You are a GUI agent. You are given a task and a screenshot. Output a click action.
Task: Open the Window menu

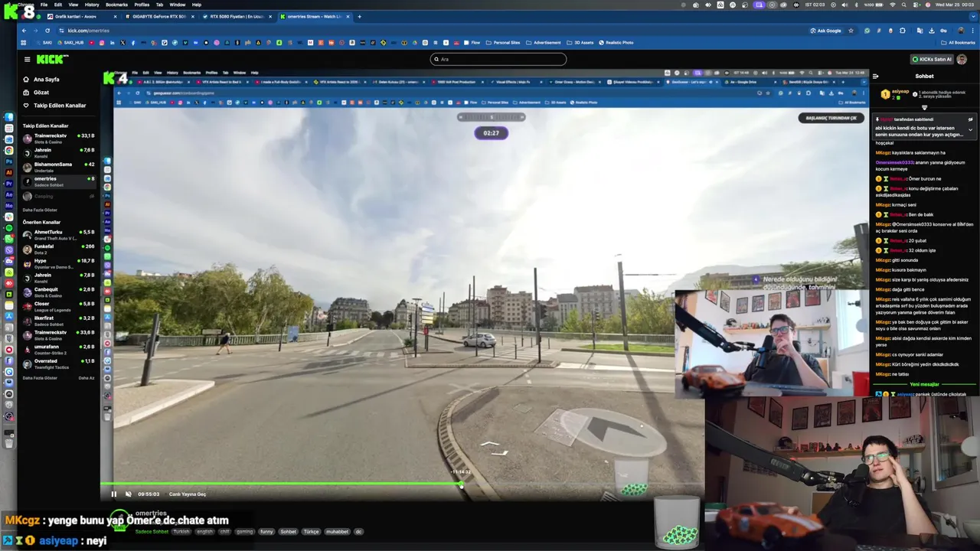pos(178,5)
